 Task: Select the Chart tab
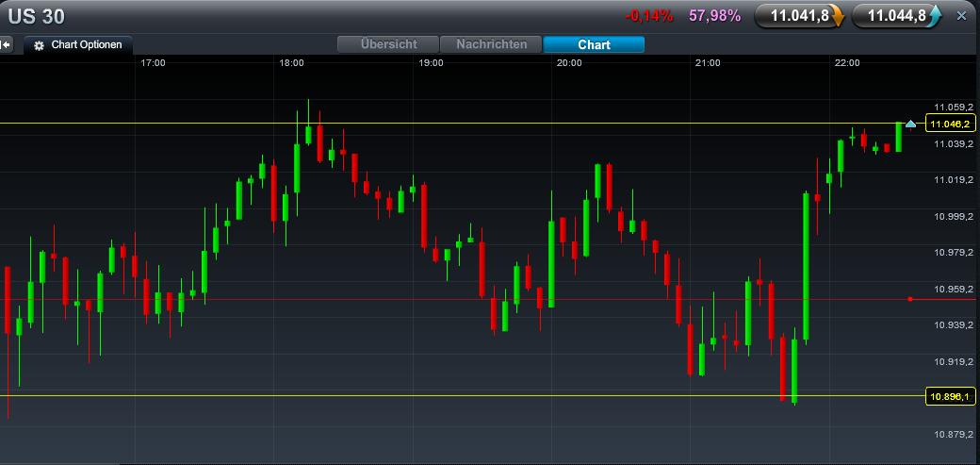tap(594, 44)
